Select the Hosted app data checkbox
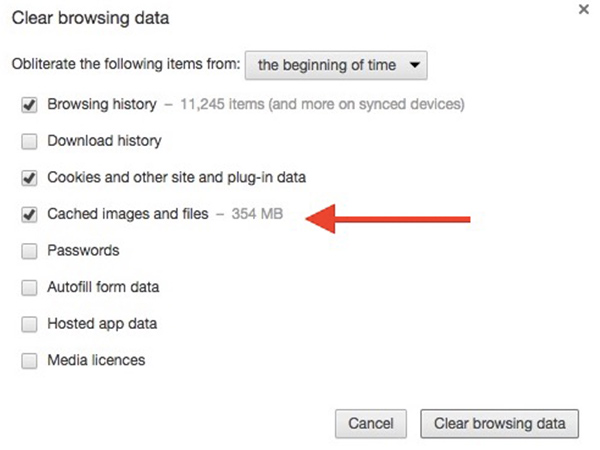The width and height of the screenshot is (600, 450). pos(29,324)
